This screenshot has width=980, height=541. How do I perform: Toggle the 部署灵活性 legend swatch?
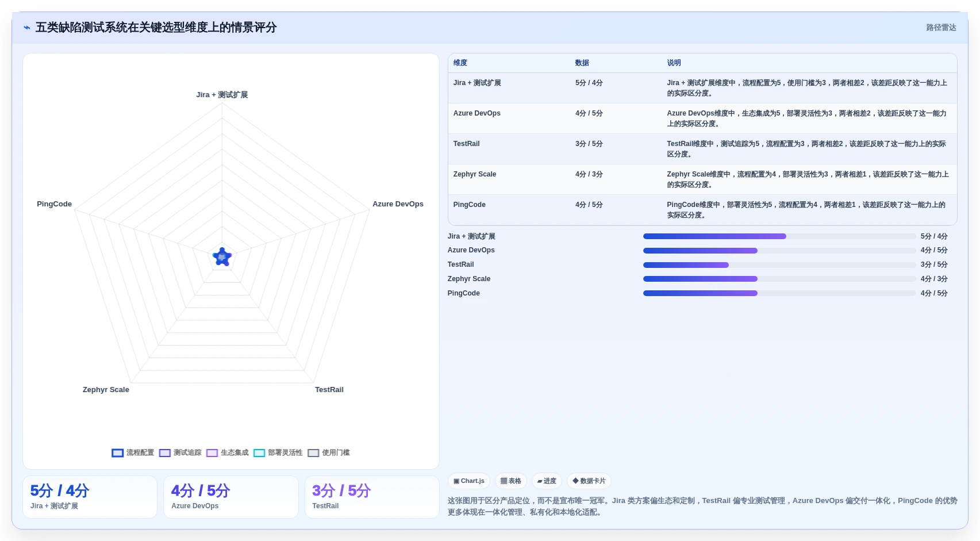259,453
